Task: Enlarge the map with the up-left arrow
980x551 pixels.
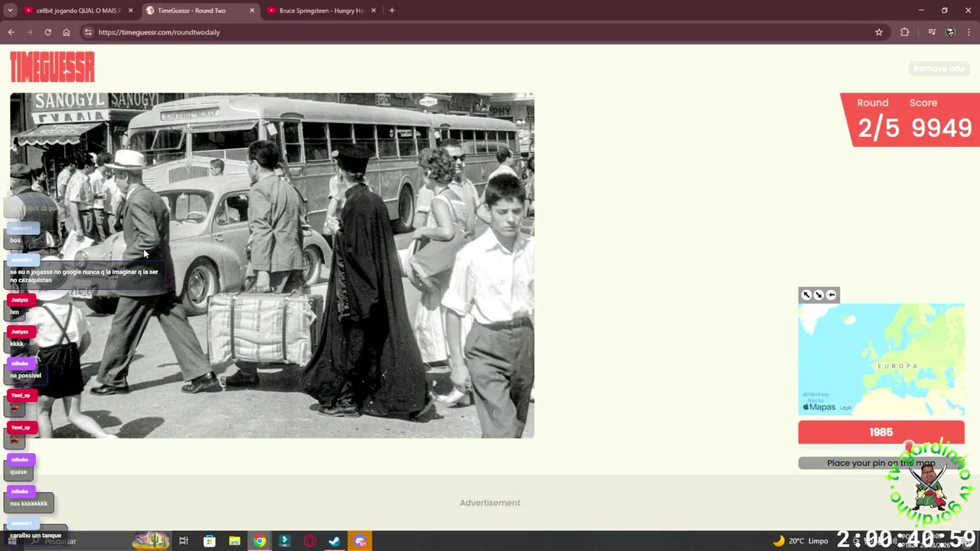Action: [x=806, y=295]
